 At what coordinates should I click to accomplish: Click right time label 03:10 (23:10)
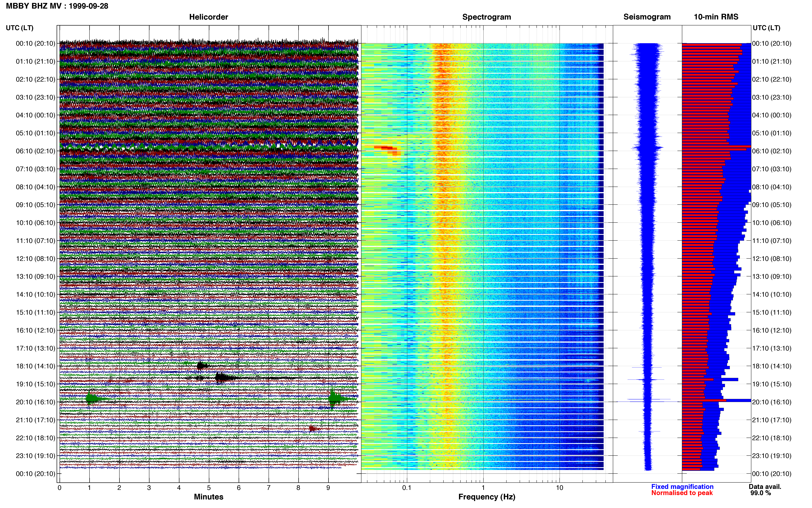(x=772, y=97)
